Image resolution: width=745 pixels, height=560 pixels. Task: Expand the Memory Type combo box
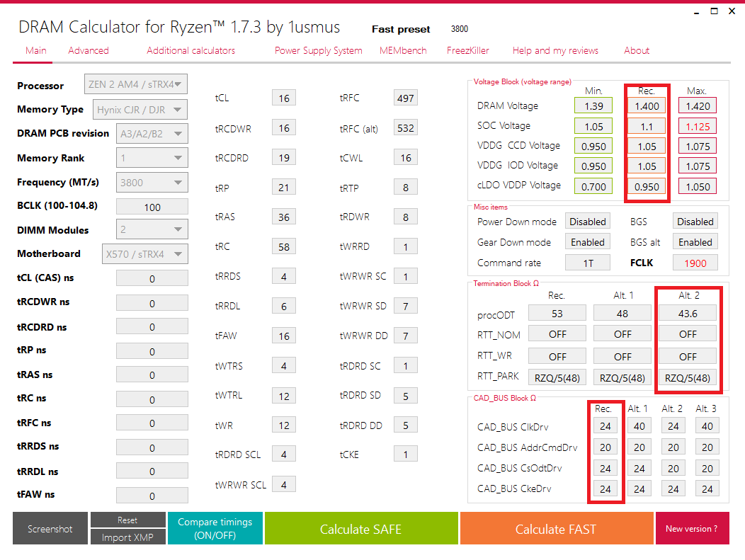tap(140, 110)
